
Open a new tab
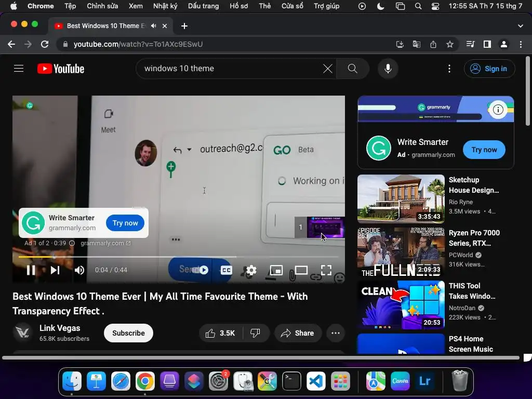(x=184, y=26)
